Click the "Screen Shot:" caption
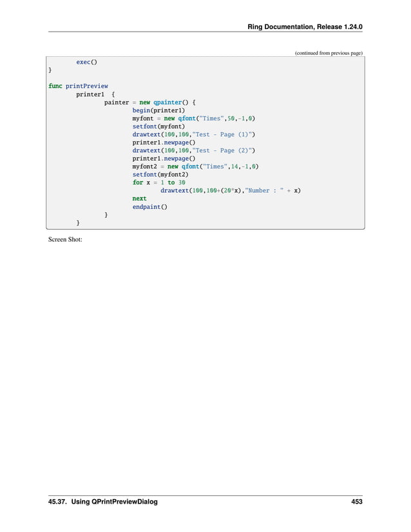 pyautogui.click(x=65, y=239)
